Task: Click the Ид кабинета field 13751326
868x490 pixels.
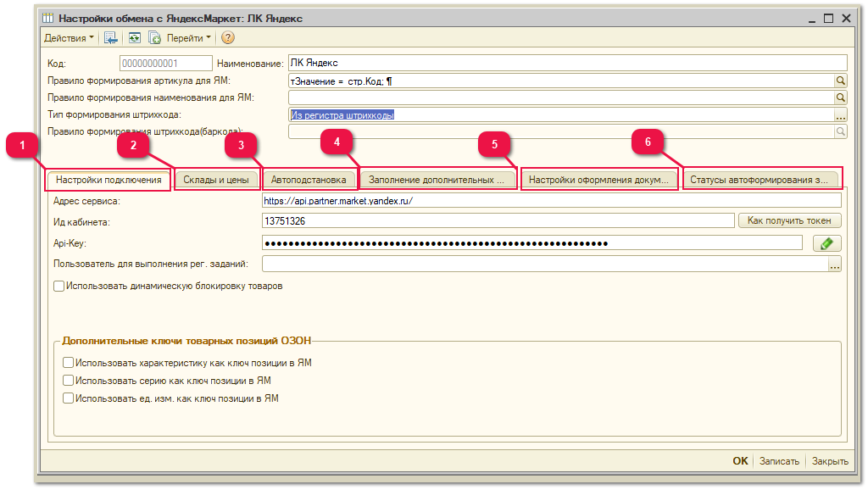Action: [498, 221]
